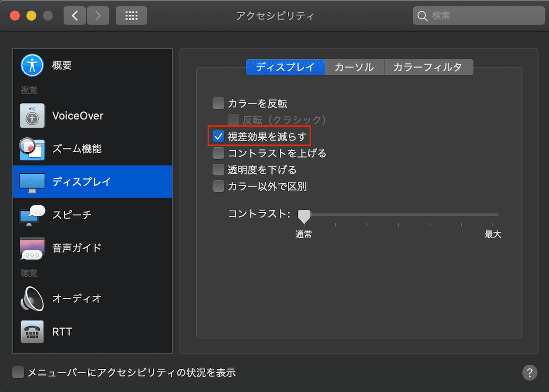The height and width of the screenshot is (392, 549).
Task: Select the 音声ガイド icon
Action: [32, 248]
